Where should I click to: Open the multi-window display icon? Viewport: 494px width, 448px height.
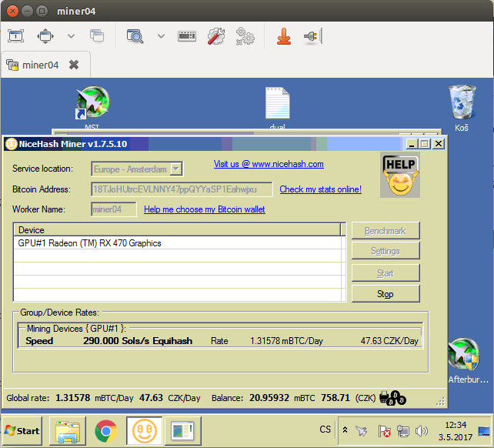pos(97,35)
